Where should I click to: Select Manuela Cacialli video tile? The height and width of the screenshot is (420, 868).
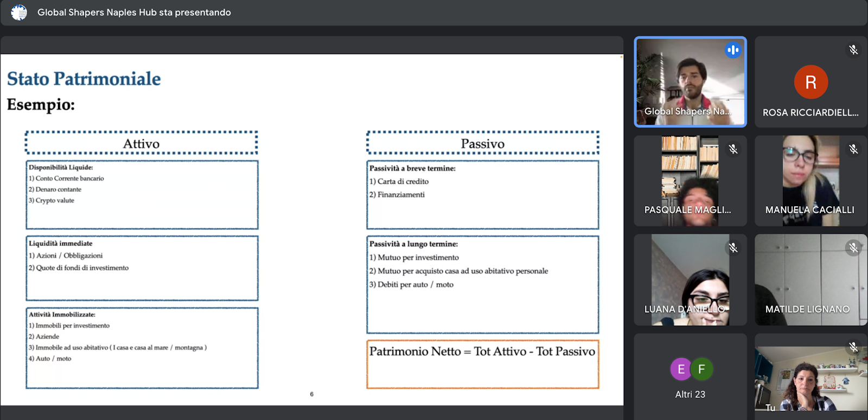810,181
